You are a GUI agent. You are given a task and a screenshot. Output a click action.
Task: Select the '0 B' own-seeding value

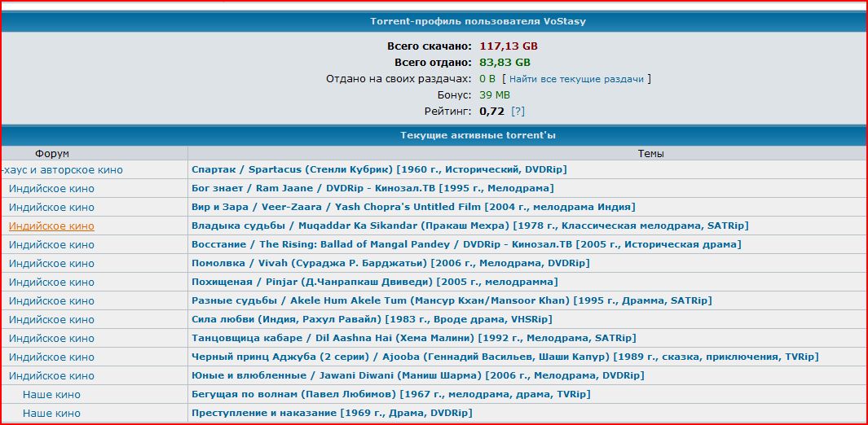click(487, 79)
